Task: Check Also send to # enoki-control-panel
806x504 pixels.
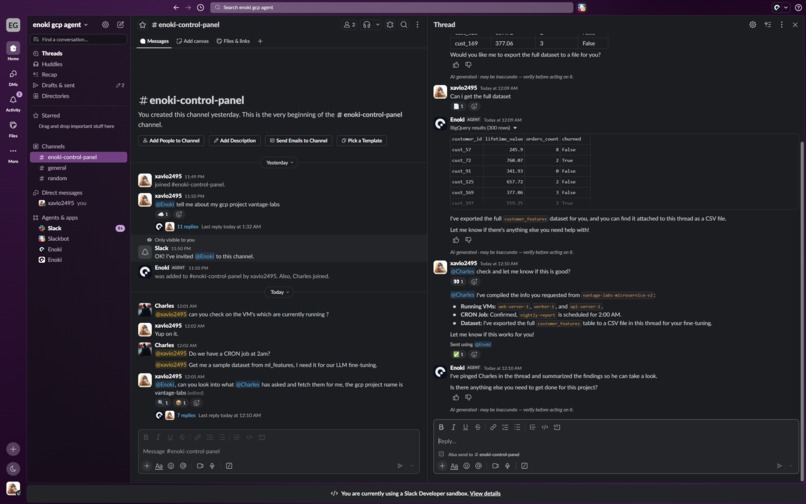Action: (441, 454)
